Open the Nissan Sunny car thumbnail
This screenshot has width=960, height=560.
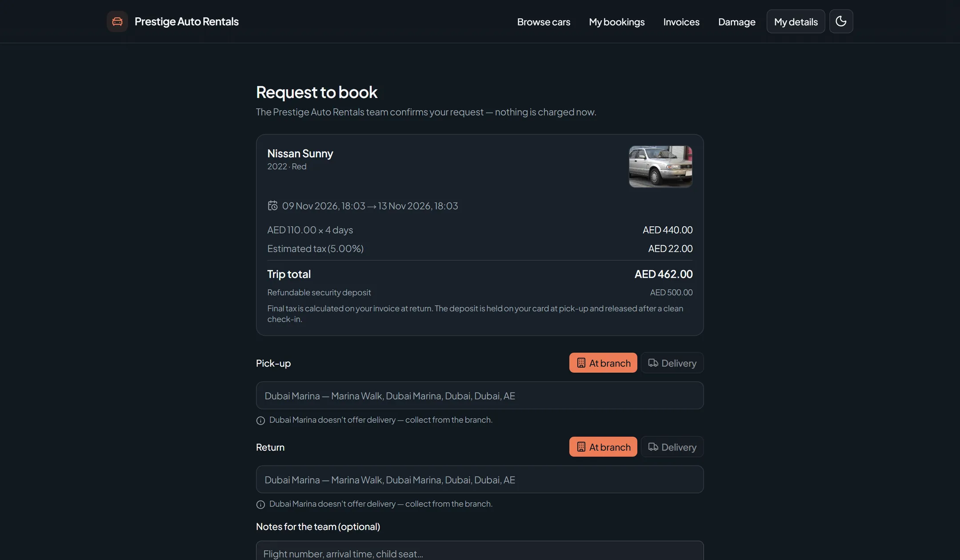660,166
